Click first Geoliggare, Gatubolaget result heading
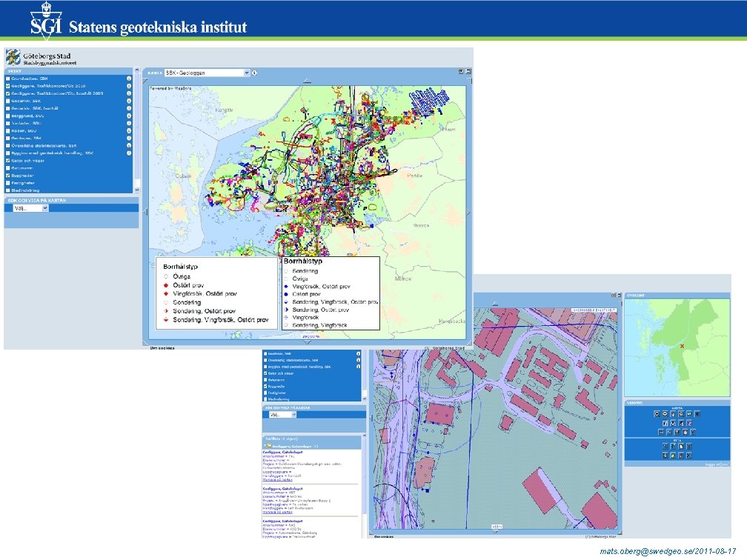Viewport: 747px width, 560px height. tap(282, 452)
